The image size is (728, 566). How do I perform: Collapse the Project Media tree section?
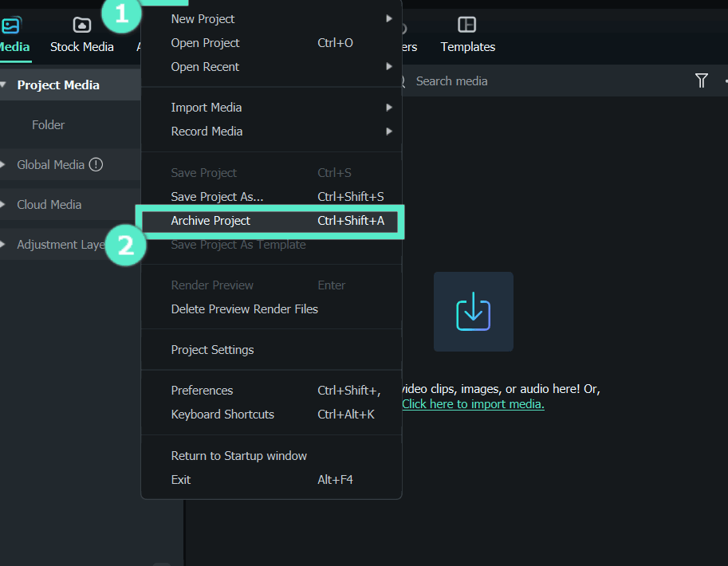pos(3,85)
